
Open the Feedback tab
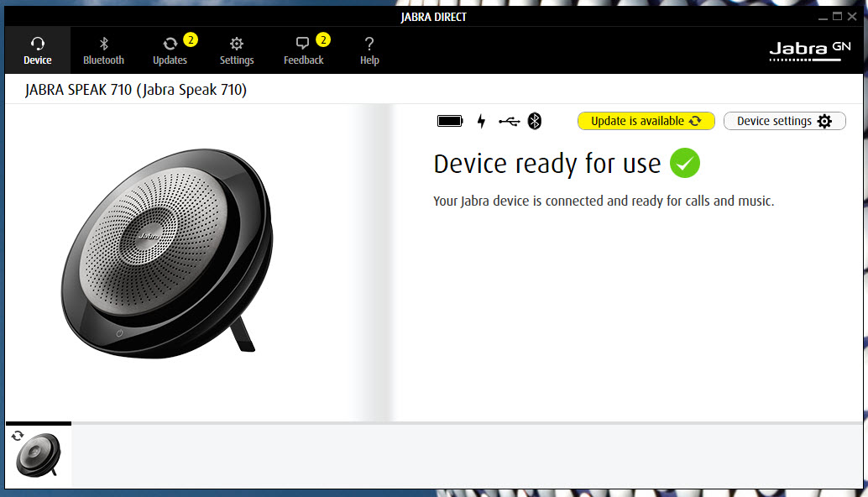(x=303, y=50)
